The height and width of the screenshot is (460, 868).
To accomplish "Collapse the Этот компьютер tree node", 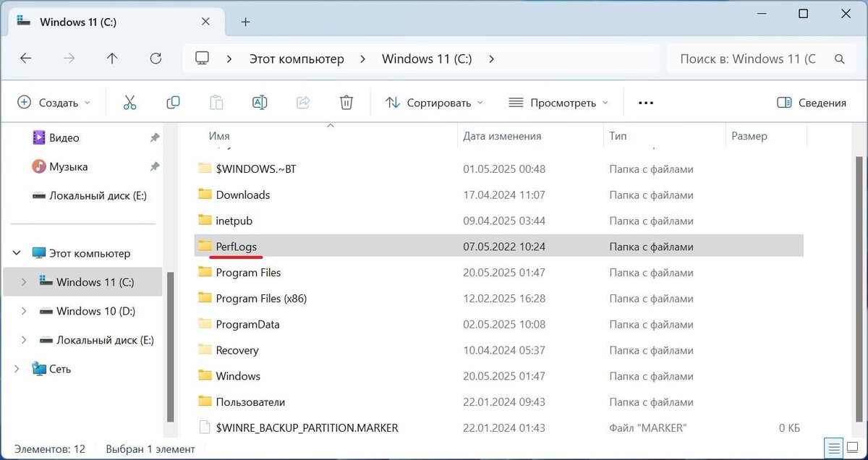I will (x=17, y=253).
